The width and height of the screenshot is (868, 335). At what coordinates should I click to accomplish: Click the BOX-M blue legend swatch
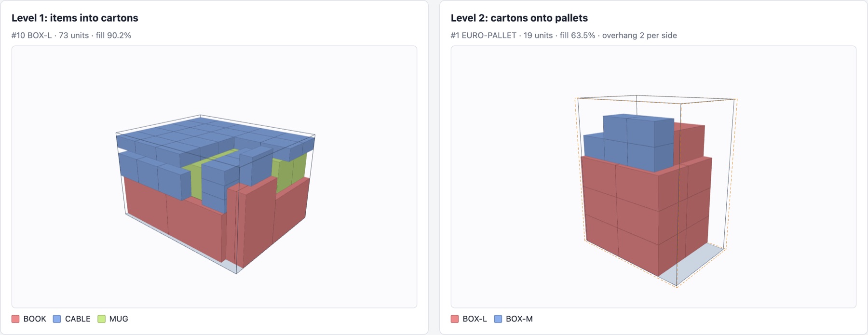click(498, 319)
